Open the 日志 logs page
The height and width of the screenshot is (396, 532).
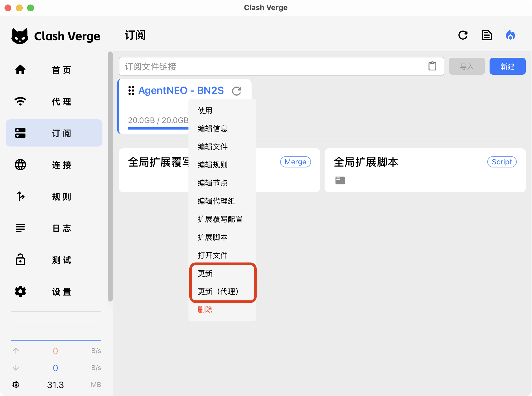coord(54,228)
